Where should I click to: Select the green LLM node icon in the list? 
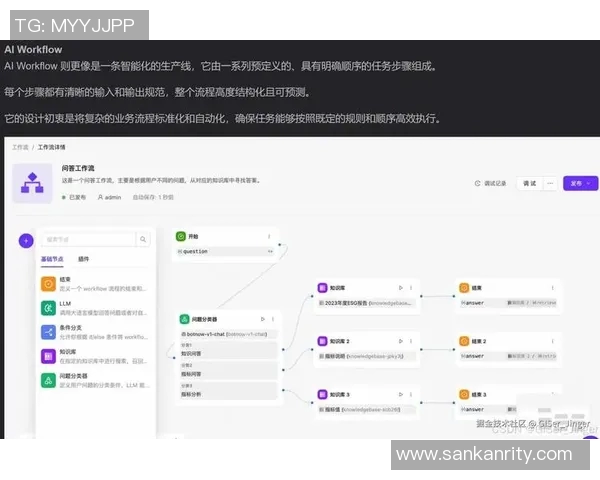(48, 308)
